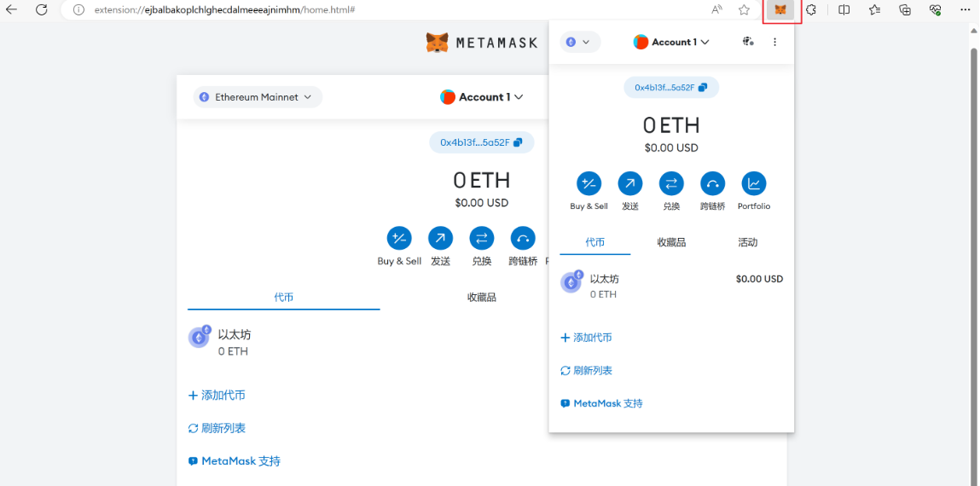The width and height of the screenshot is (980, 486).
Task: Copy address 0x4b13f...5a52F on main page
Action: 481,142
